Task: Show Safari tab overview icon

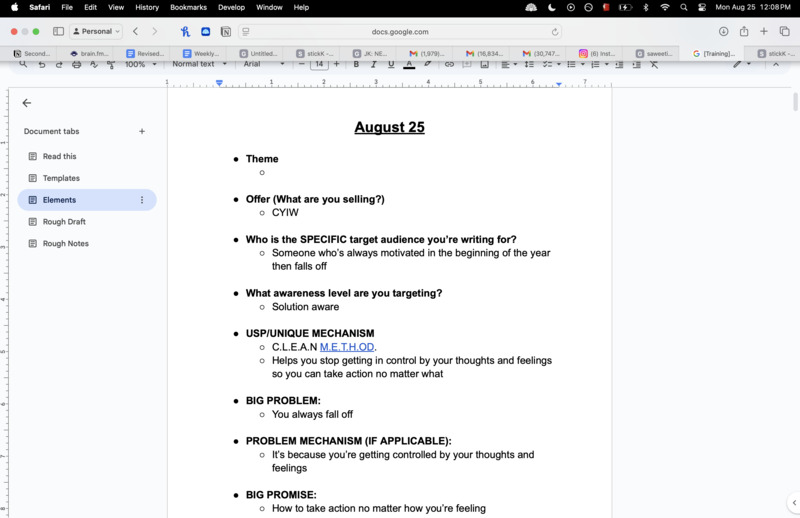Action: point(785,32)
